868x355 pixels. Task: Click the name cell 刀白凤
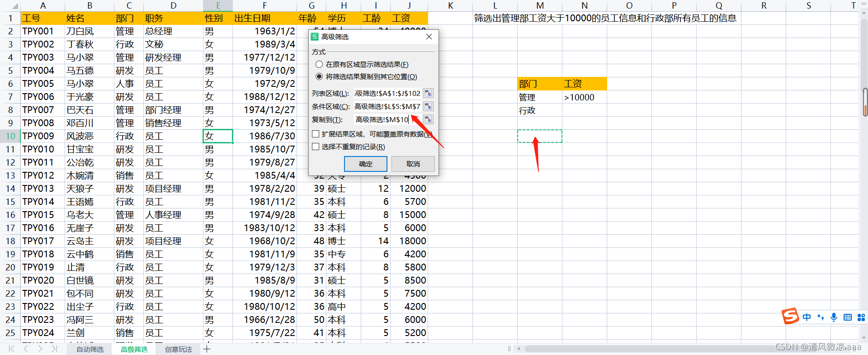coord(90,31)
